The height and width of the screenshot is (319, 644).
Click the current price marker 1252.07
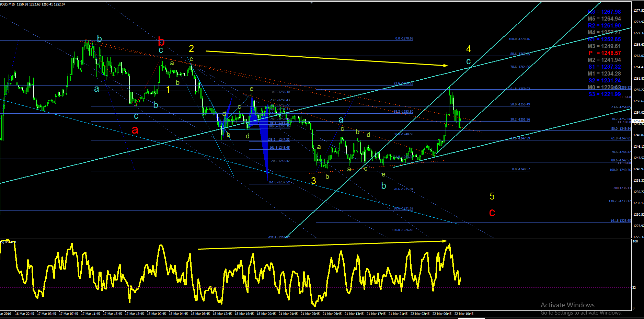click(638, 121)
